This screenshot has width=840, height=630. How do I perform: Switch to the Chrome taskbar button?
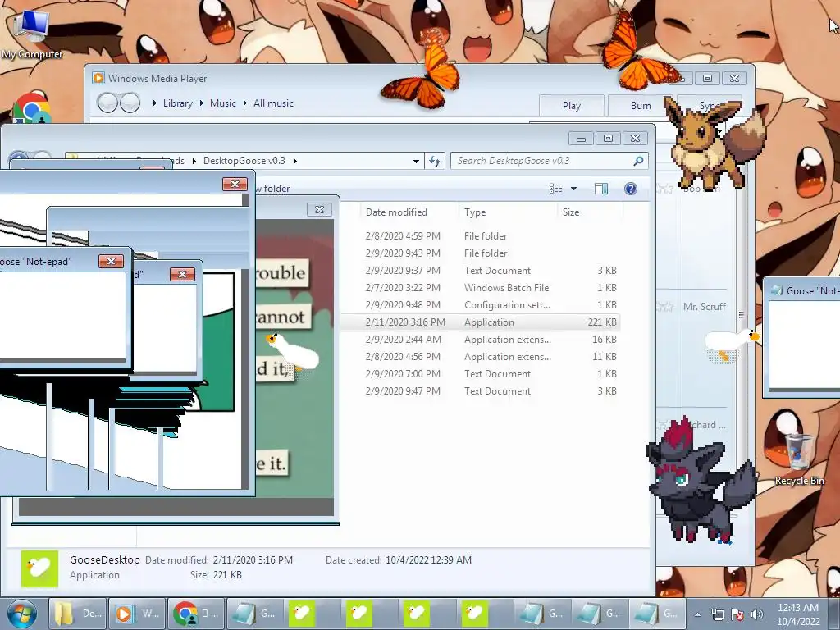point(196,614)
